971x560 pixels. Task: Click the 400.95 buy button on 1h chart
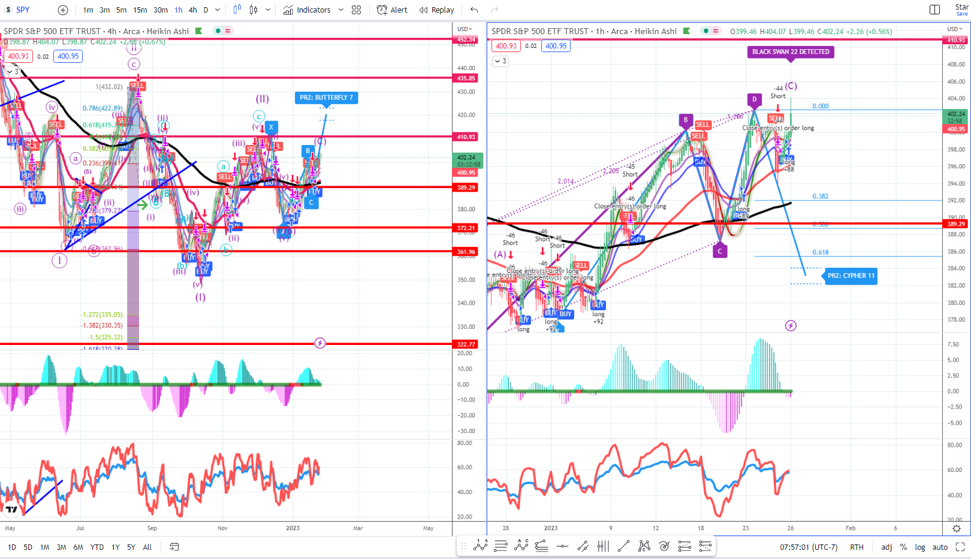[x=556, y=46]
